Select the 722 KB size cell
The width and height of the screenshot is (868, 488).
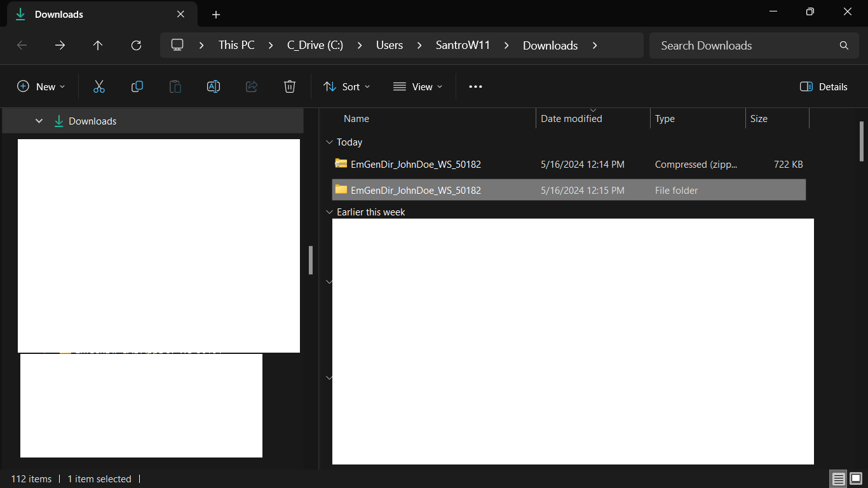click(x=789, y=165)
